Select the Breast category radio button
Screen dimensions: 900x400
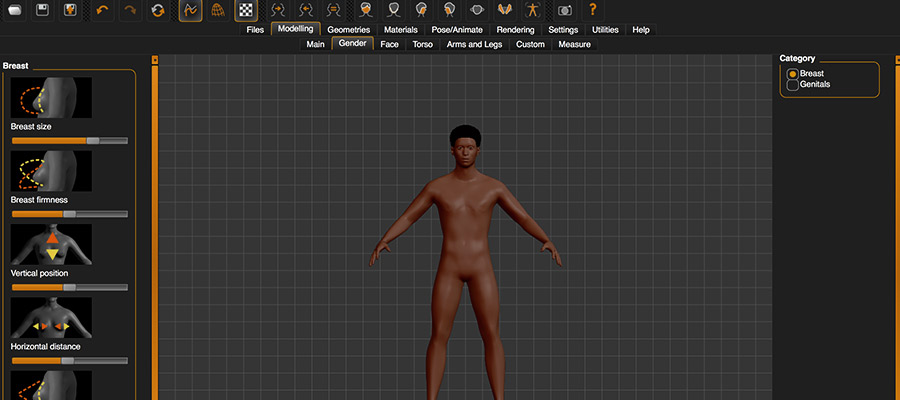[x=793, y=74]
